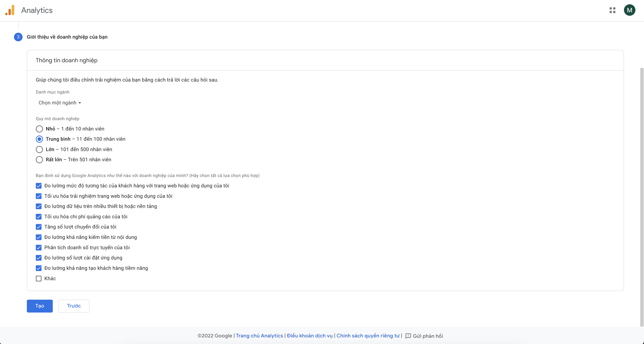The image size is (644, 344).
Task: Open Chính sách quyền riêng tư link
Action: click(368, 336)
